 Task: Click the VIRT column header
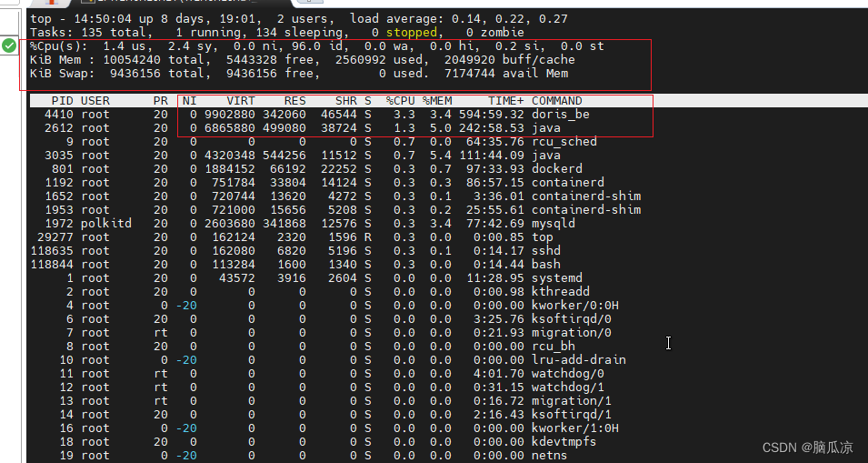241,101
